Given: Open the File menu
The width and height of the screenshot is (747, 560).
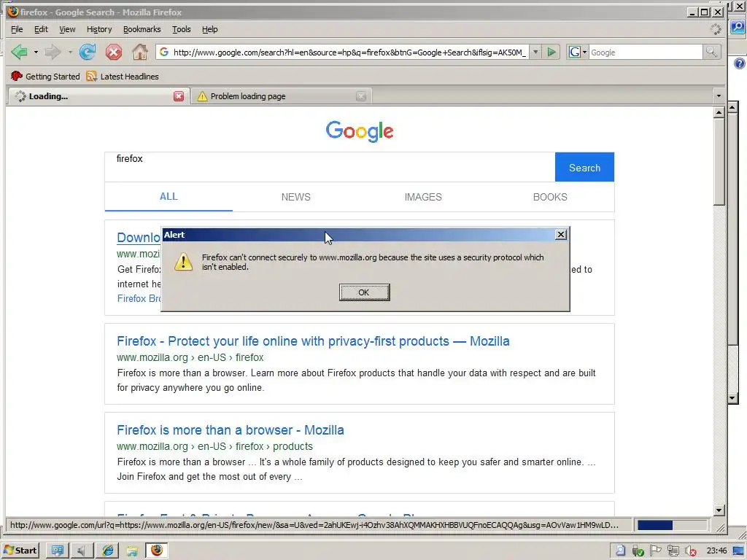Looking at the screenshot, I should pyautogui.click(x=17, y=29).
